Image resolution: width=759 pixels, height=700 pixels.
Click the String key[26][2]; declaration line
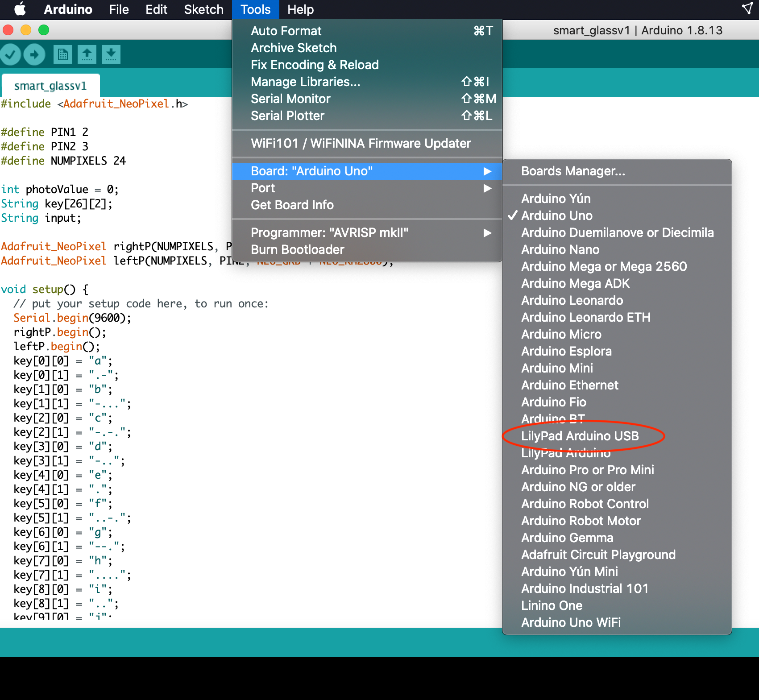tap(57, 203)
